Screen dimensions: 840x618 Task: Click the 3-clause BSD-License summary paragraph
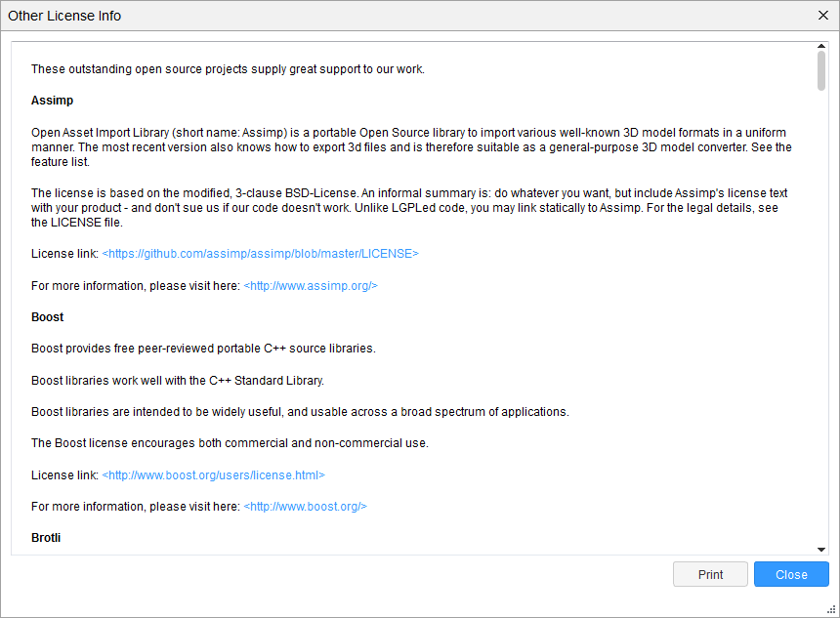410,208
